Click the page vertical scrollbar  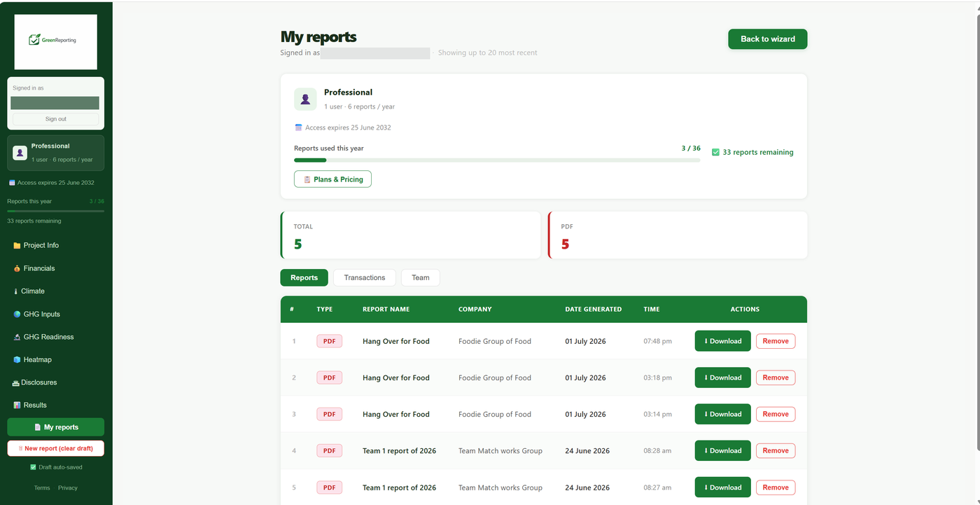pyautogui.click(x=977, y=231)
